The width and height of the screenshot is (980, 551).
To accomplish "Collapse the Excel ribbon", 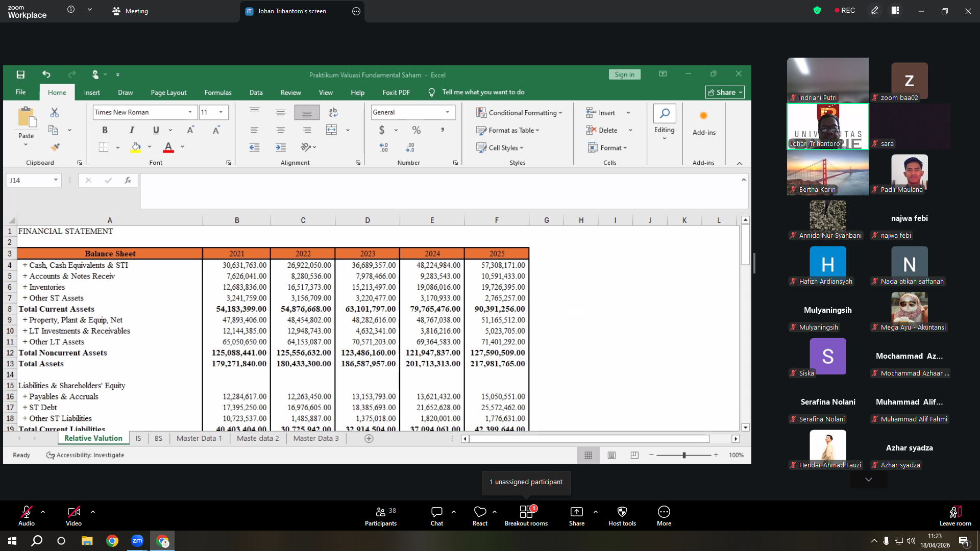I will click(x=740, y=163).
